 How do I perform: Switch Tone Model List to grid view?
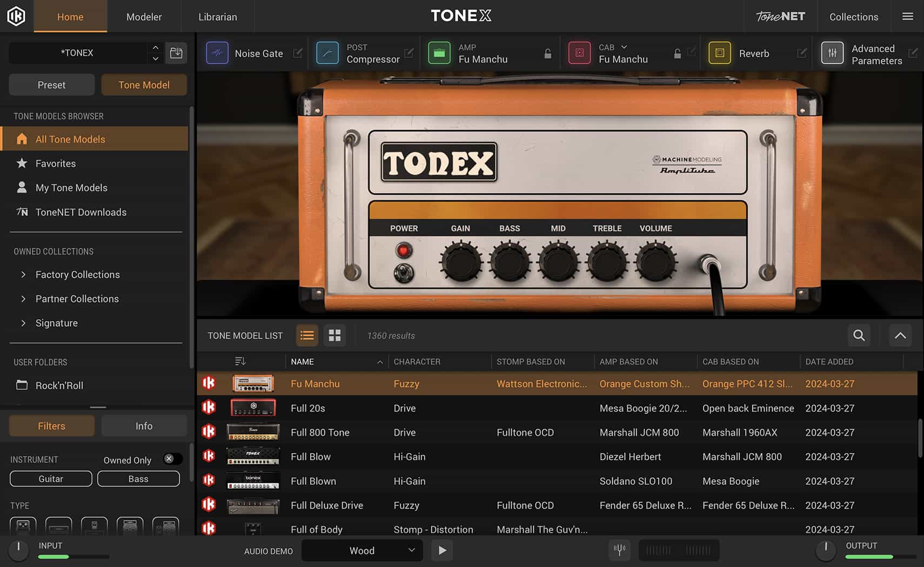(x=334, y=335)
